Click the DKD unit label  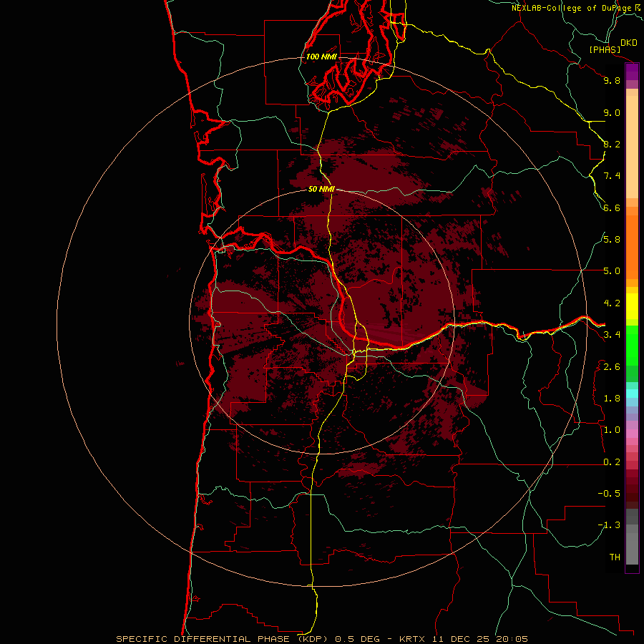628,43
